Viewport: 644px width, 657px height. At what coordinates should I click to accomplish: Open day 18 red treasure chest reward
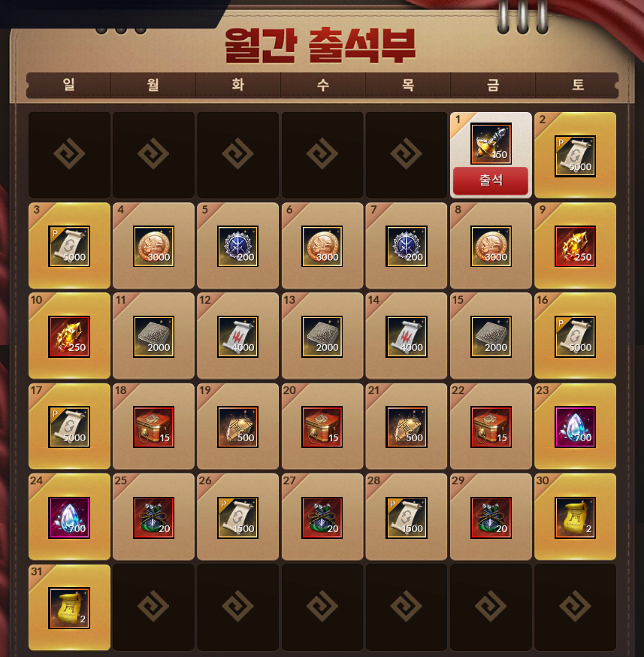[153, 426]
